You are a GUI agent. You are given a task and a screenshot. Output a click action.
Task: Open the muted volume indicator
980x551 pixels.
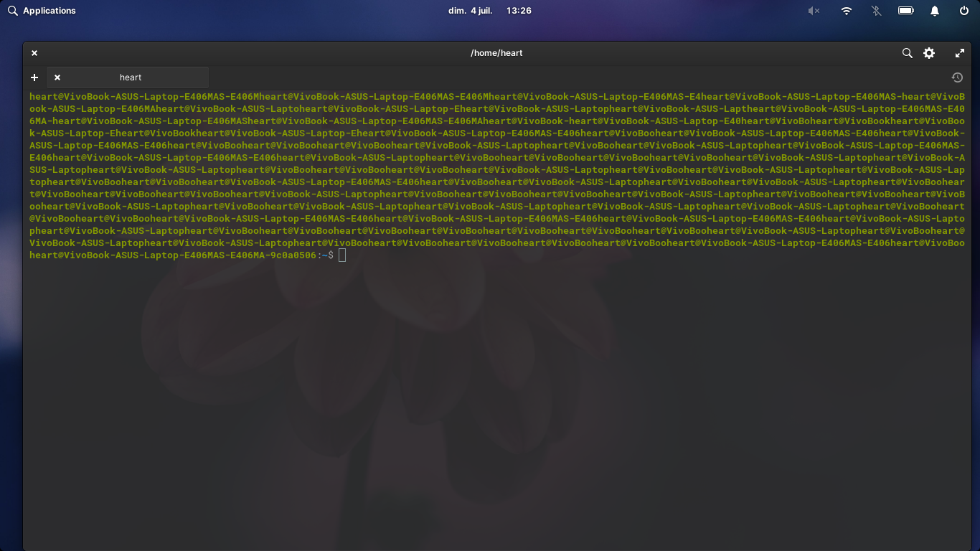coord(814,11)
